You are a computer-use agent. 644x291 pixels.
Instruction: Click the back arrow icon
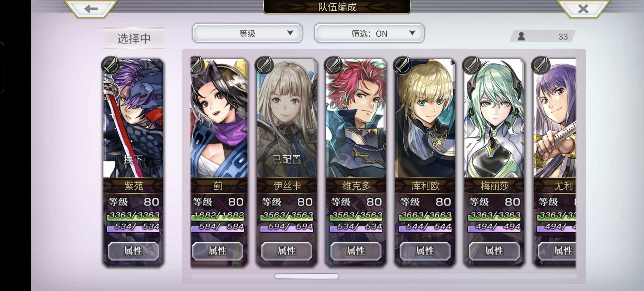point(91,9)
